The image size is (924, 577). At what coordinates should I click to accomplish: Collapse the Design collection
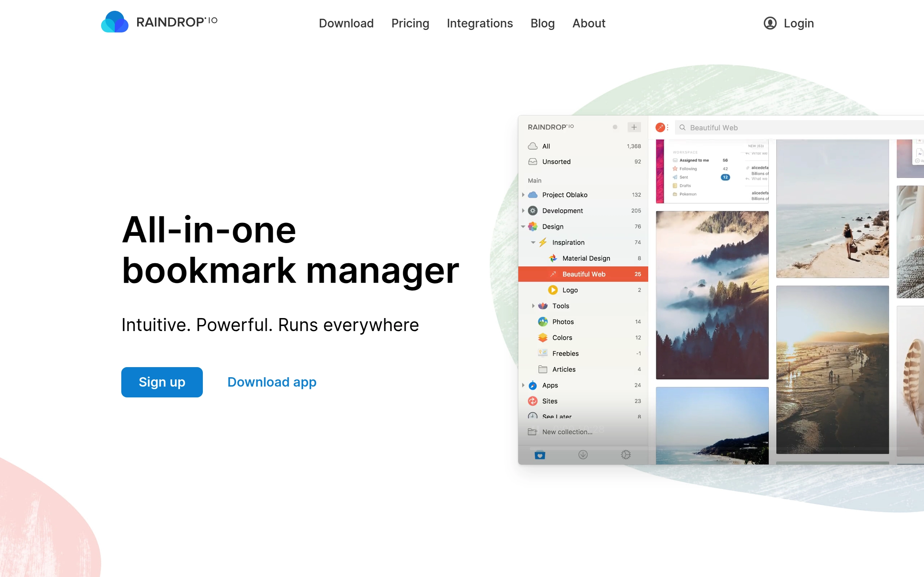(x=523, y=226)
